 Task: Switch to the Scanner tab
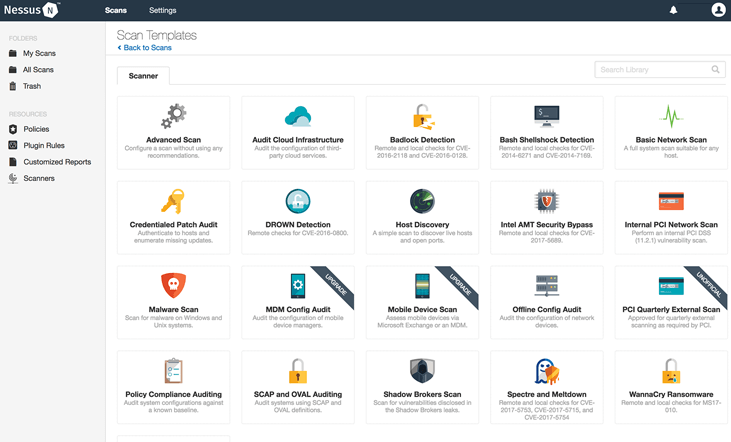143,76
